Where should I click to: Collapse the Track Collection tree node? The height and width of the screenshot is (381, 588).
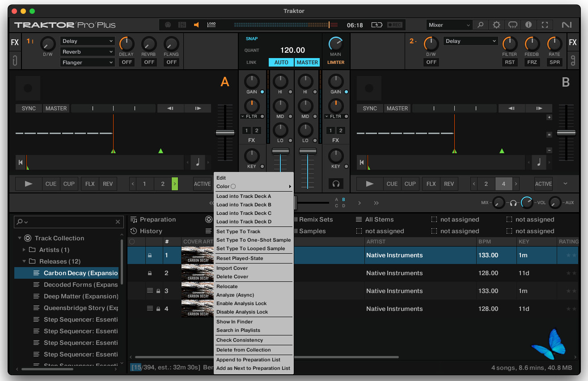(x=20, y=238)
